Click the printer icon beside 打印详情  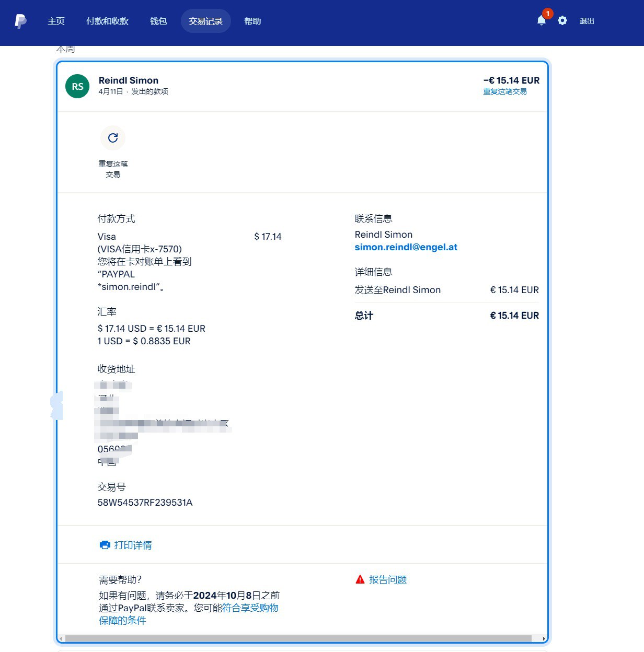point(105,545)
